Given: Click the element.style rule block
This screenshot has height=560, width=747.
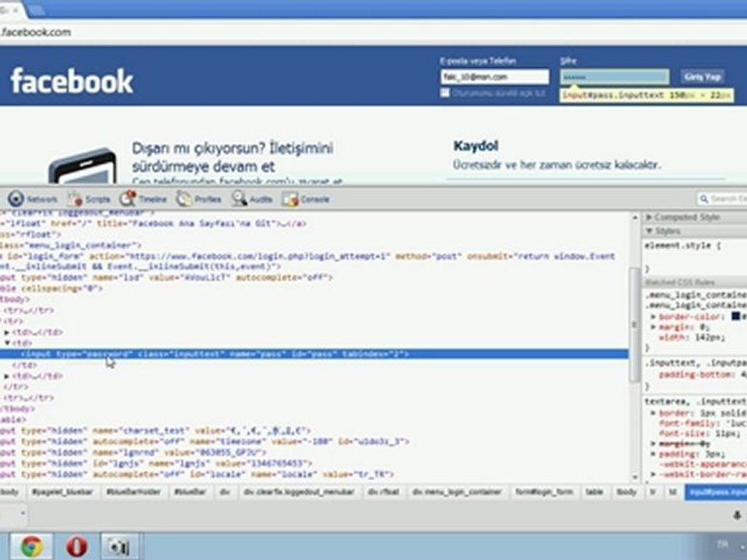Looking at the screenshot, I should click(x=696, y=257).
